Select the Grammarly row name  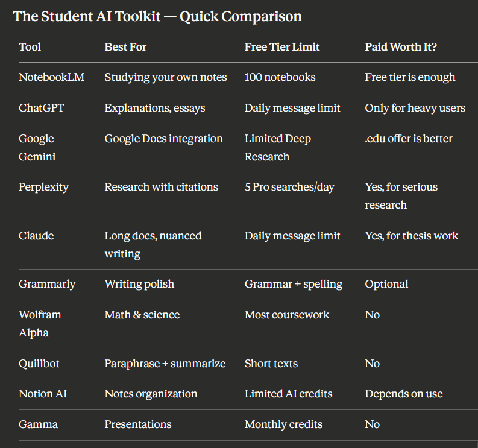pyautogui.click(x=47, y=284)
